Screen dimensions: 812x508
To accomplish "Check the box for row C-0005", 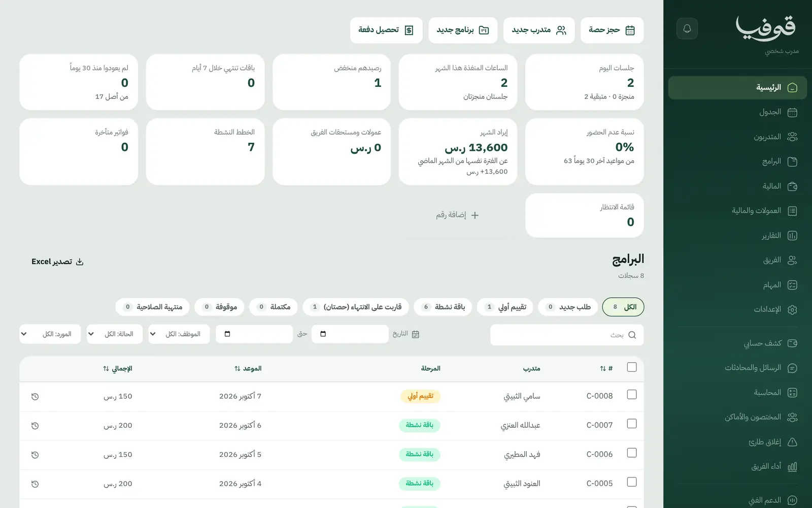I will click(632, 482).
